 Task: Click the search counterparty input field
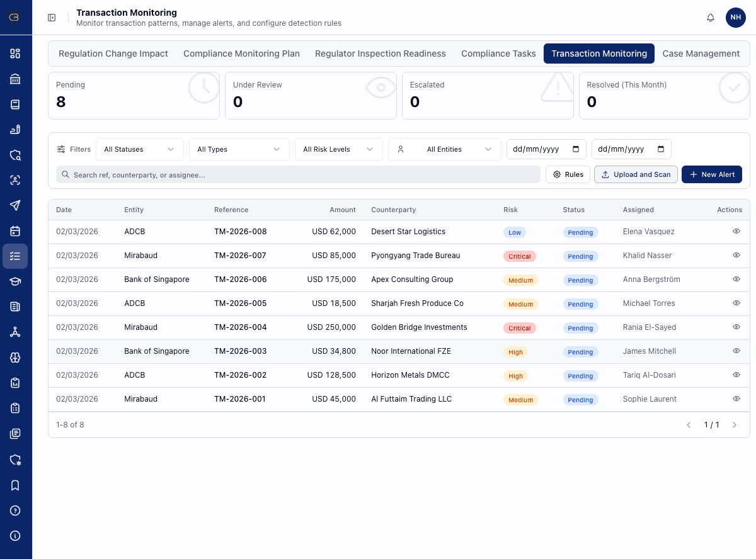[x=296, y=174]
